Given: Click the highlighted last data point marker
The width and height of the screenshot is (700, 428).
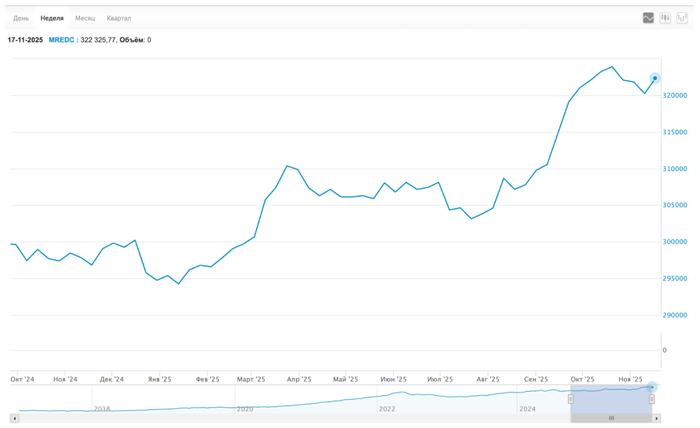Looking at the screenshot, I should click(x=655, y=78).
